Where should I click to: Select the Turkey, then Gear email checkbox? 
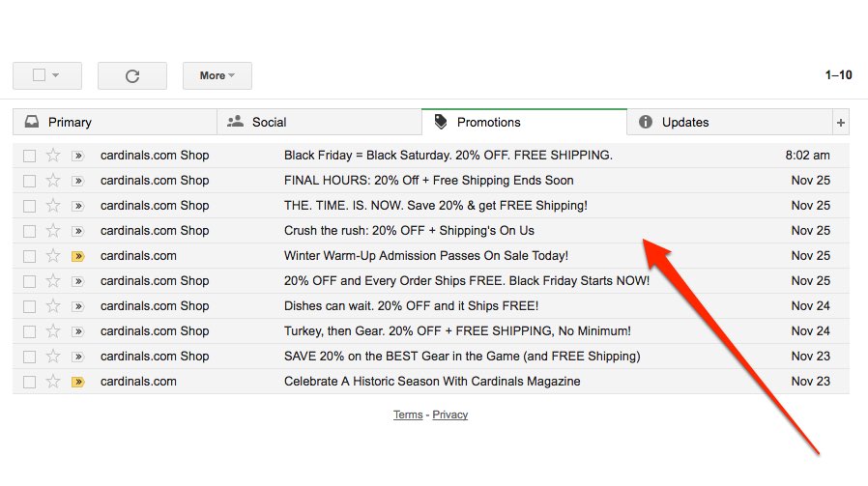(x=29, y=332)
